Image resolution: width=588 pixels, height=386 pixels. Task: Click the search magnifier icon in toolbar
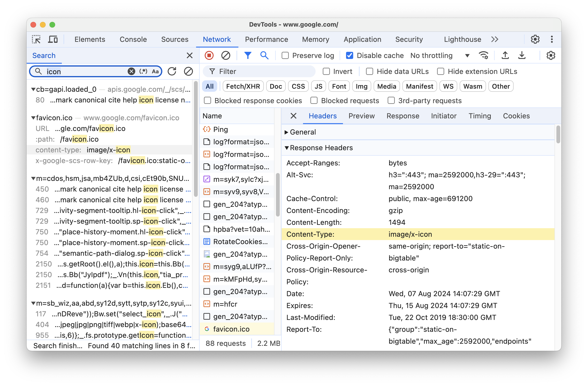pos(264,55)
